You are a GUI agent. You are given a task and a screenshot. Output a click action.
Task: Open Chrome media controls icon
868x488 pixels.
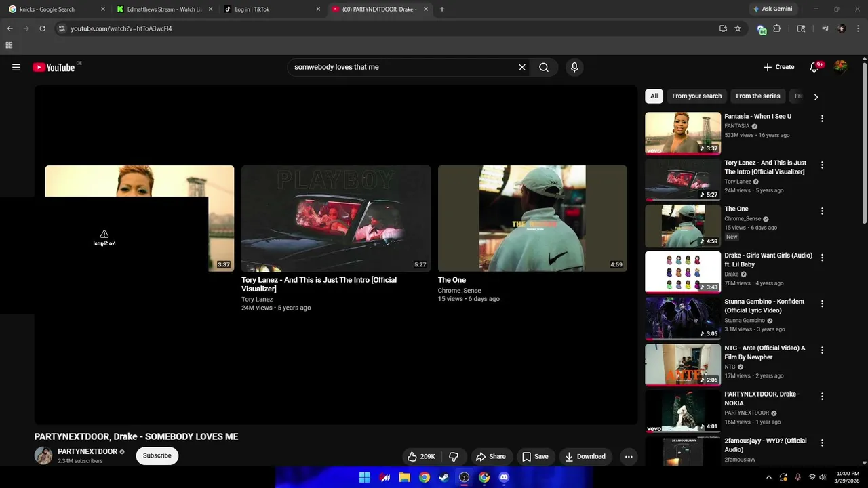tap(825, 28)
